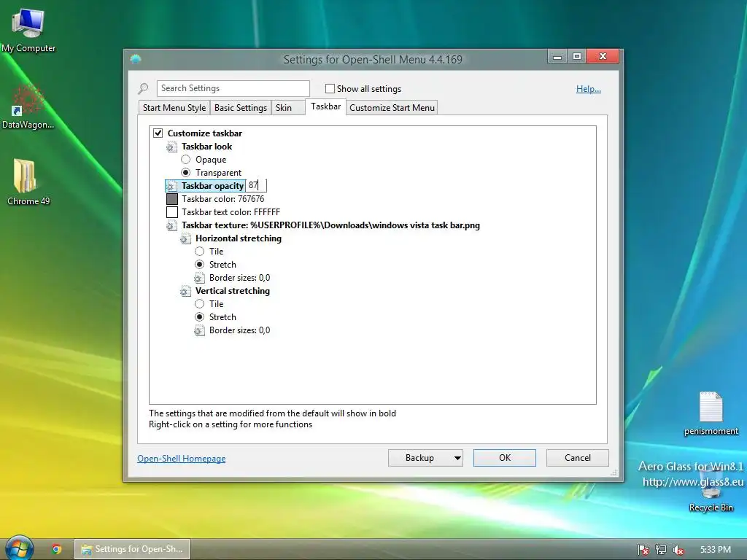Select the Opaque taskbar look
The image size is (747, 560).
pyautogui.click(x=186, y=160)
